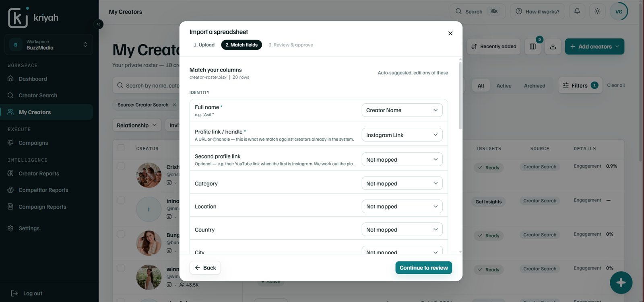Switch to the Archived tab
The width and height of the screenshot is (644, 302).
point(535,86)
